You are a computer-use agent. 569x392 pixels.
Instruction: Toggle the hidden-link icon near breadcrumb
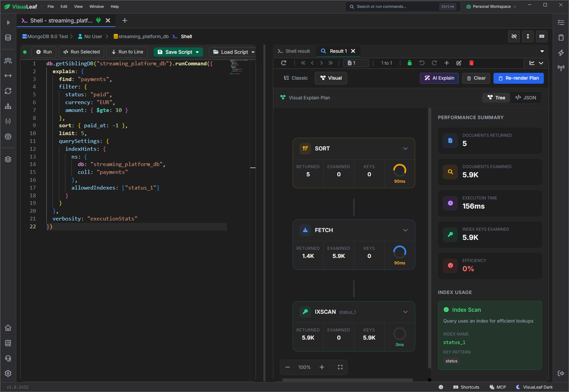pyautogui.click(x=514, y=36)
